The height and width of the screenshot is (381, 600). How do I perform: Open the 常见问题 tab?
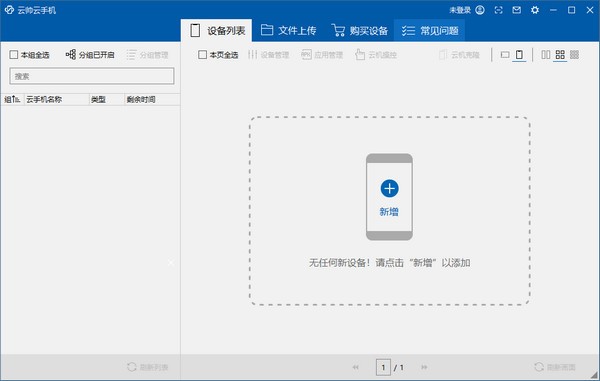429,31
